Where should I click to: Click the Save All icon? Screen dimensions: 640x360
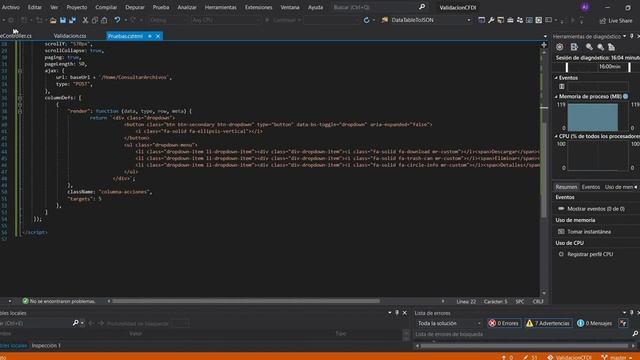click(x=72, y=20)
